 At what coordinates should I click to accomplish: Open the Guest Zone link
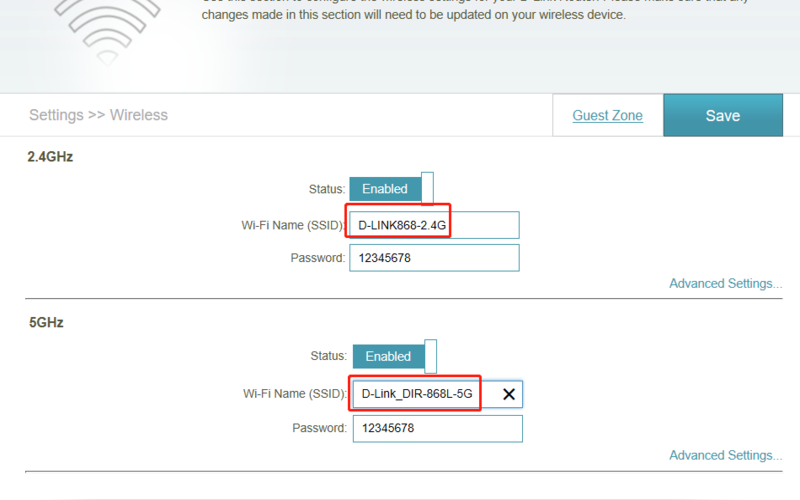(x=607, y=115)
